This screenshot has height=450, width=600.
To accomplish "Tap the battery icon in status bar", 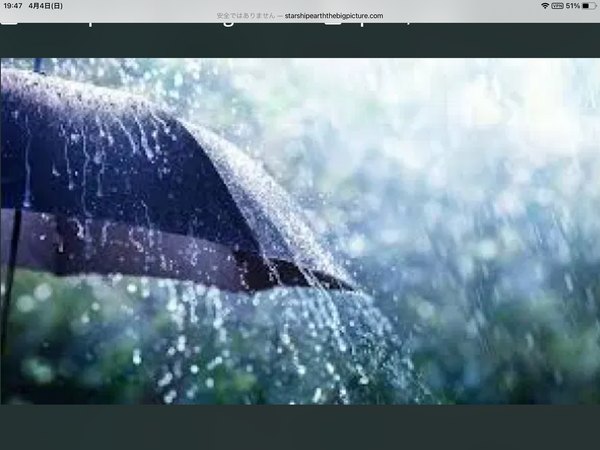I will [x=589, y=6].
